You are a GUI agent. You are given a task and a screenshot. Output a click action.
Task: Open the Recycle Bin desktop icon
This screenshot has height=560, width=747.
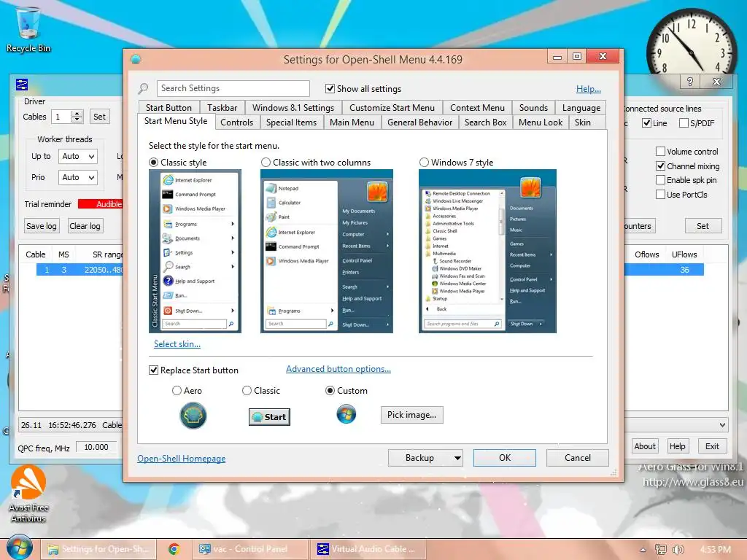pyautogui.click(x=28, y=29)
